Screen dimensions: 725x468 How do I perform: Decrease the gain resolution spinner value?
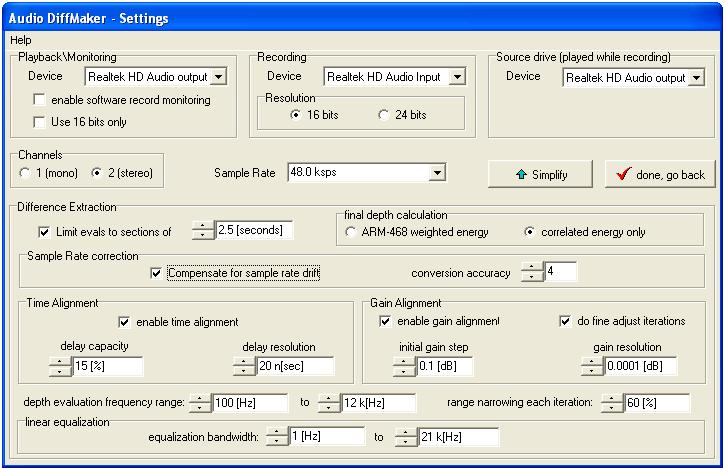(x=592, y=371)
